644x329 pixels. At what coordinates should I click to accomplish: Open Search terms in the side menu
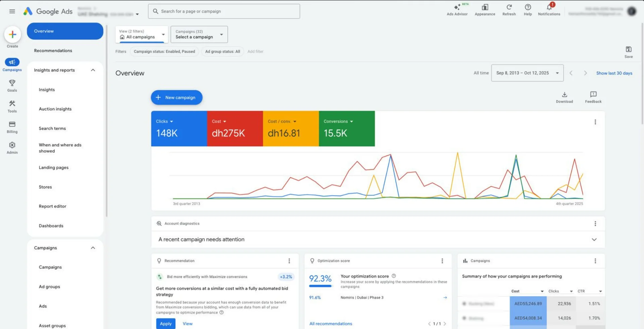point(52,129)
